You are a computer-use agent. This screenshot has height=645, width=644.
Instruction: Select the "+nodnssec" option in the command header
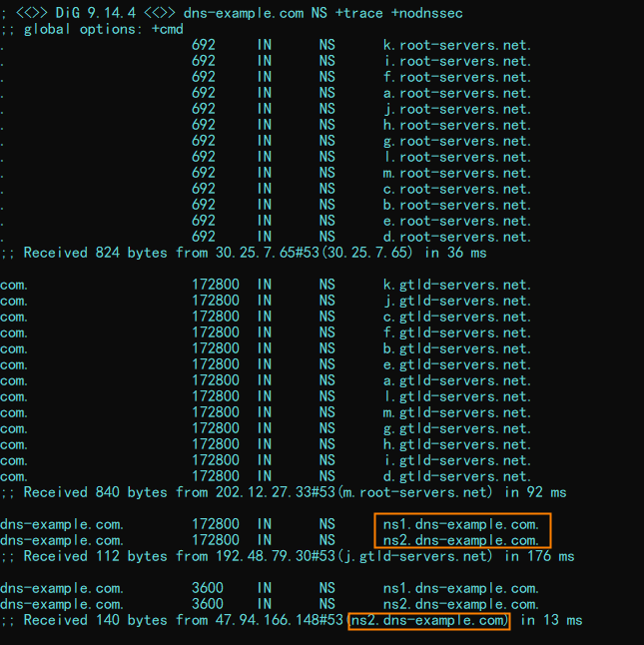click(x=427, y=13)
